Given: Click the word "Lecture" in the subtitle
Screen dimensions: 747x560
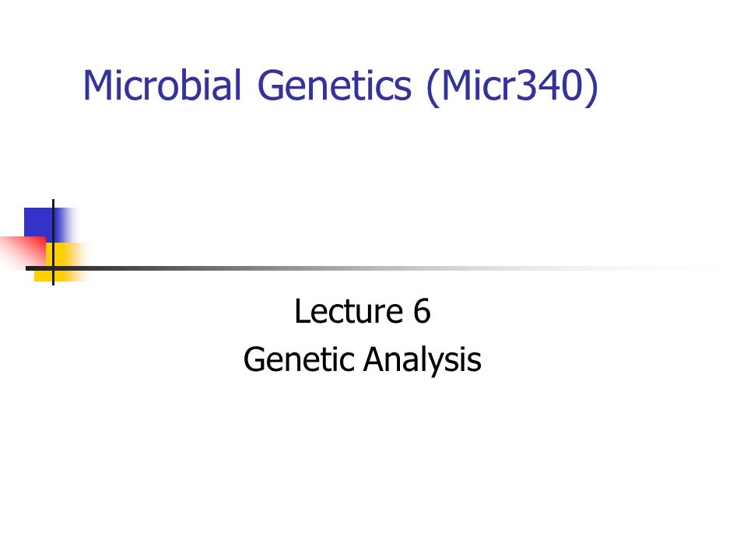Looking at the screenshot, I should (x=349, y=311).
